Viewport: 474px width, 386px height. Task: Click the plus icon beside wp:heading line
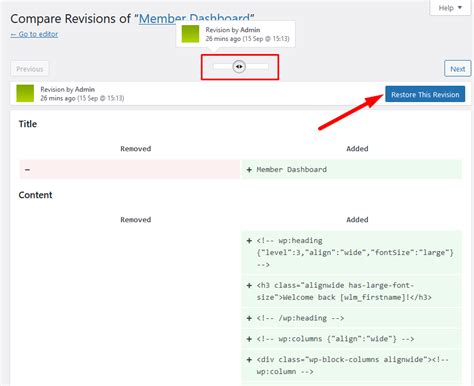click(x=249, y=241)
